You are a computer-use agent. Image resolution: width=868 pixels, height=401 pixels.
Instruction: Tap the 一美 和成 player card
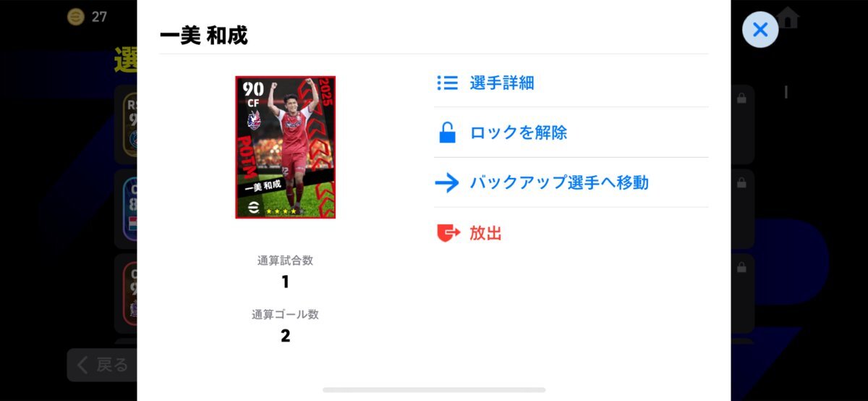[x=285, y=147]
